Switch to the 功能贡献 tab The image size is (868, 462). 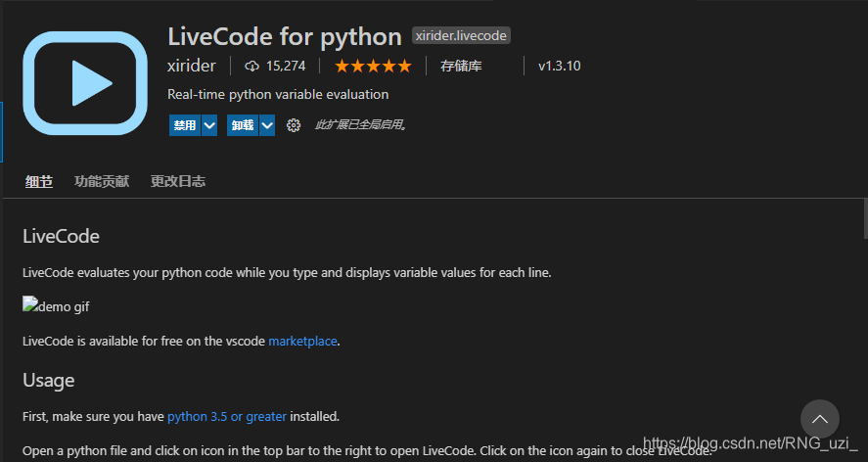[102, 181]
